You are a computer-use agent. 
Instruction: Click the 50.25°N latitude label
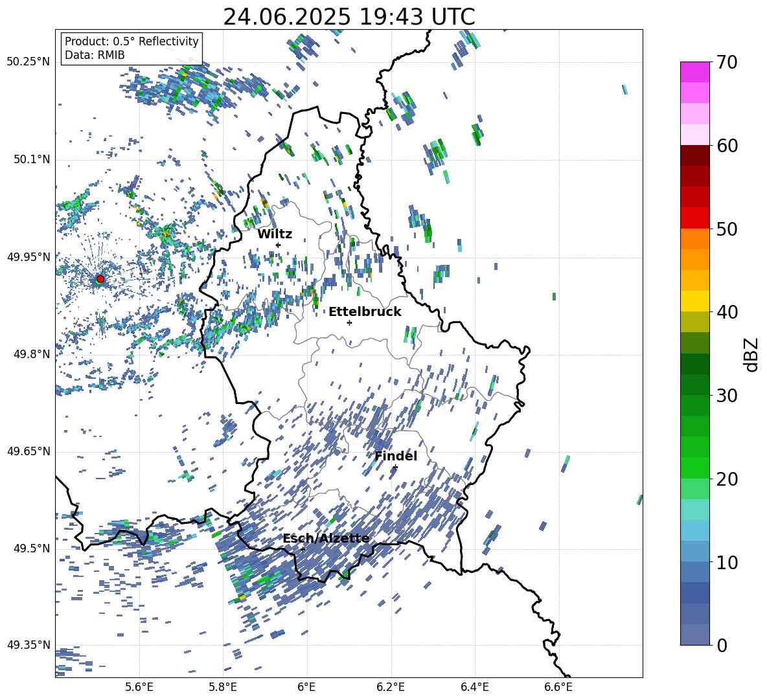[x=29, y=62]
